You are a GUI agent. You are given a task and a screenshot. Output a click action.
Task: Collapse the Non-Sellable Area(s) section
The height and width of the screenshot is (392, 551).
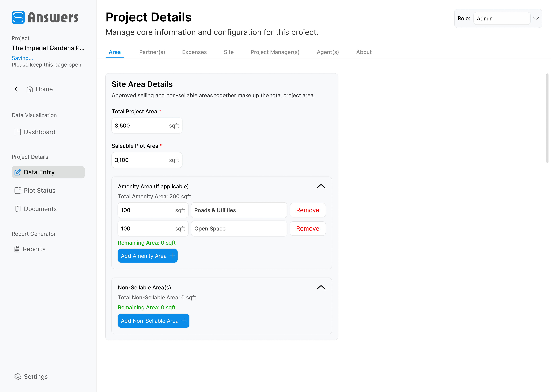tap(321, 287)
